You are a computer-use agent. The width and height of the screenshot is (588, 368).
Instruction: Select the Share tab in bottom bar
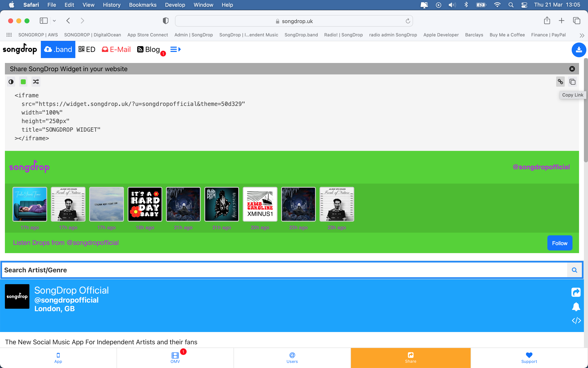click(411, 358)
